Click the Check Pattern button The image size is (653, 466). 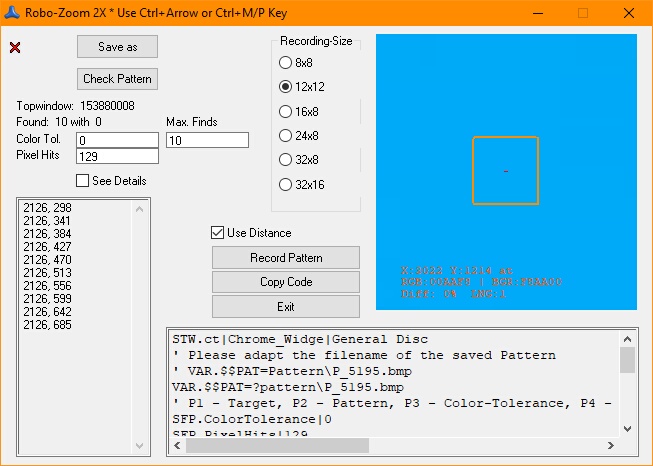click(x=117, y=79)
